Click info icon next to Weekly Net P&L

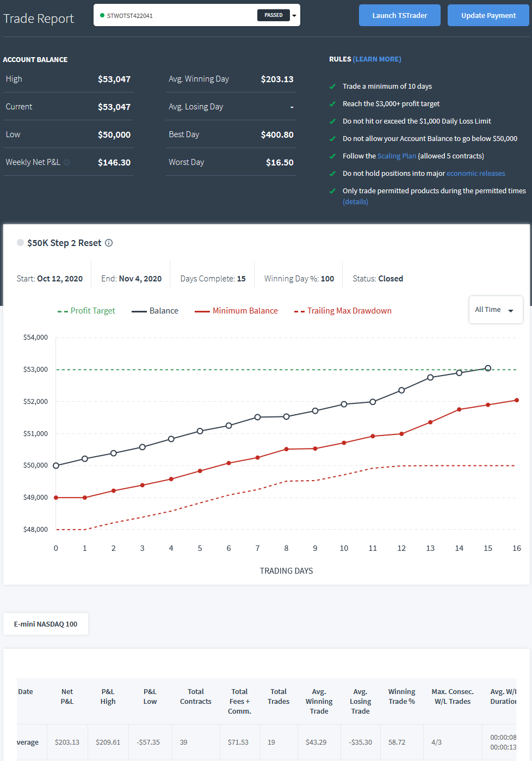66,163
